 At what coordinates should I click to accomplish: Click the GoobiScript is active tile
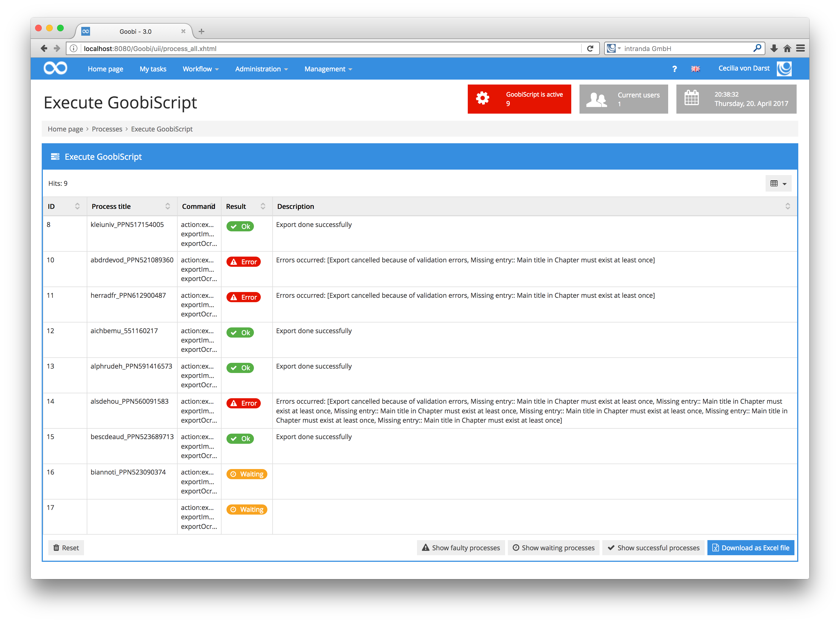(519, 99)
